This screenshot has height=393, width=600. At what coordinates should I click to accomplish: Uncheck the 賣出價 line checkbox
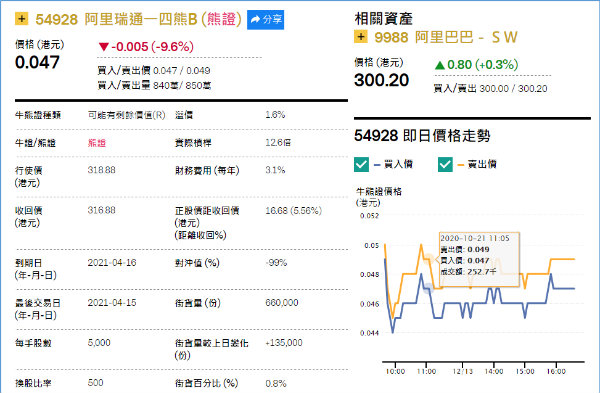tap(445, 164)
